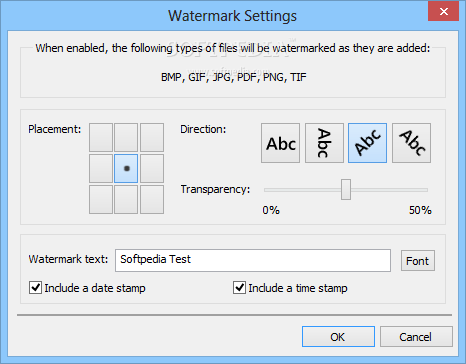The height and width of the screenshot is (364, 466).
Task: Select horizontal Abc text direction
Action: tap(280, 143)
